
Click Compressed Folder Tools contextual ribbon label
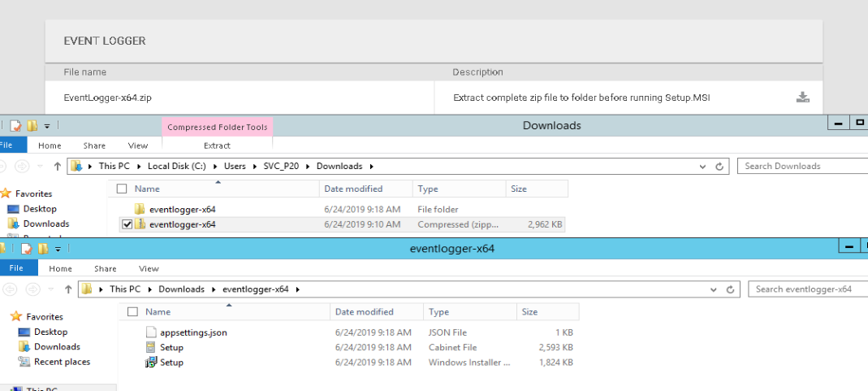[x=217, y=127]
